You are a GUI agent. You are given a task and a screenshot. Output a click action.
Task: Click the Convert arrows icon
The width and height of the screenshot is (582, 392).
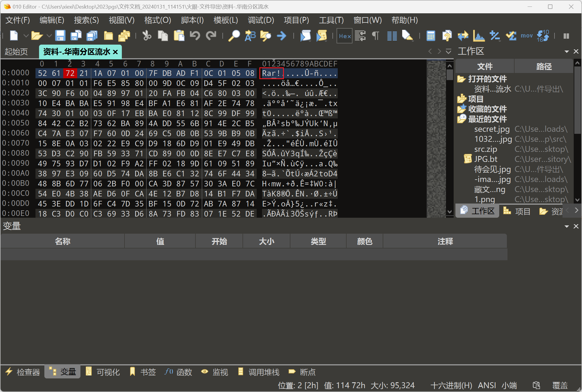pos(463,36)
